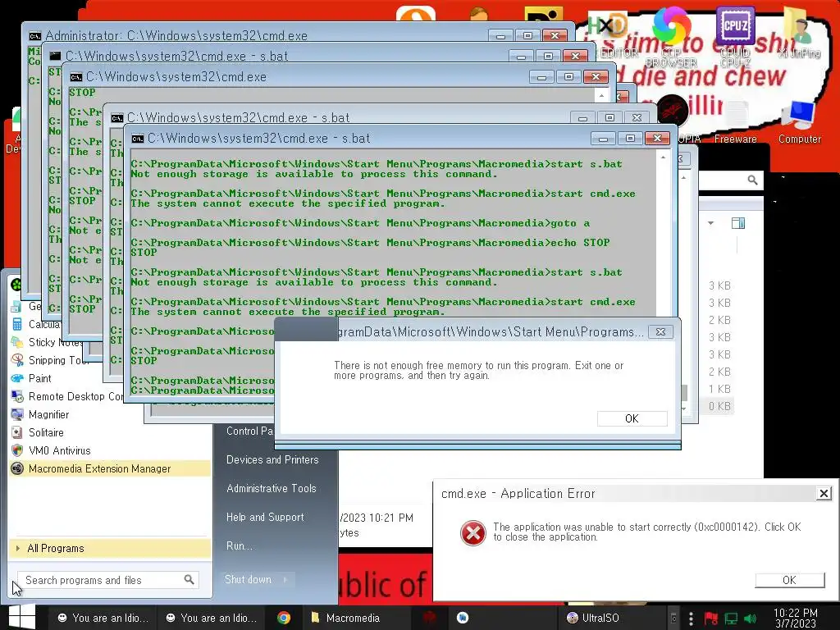This screenshot has height=630, width=840.
Task: Open the Freeware desktop icon
Action: click(736, 122)
